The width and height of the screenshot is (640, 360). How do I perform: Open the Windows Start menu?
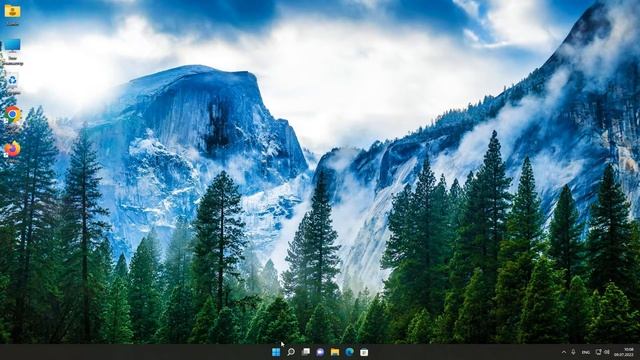click(276, 352)
